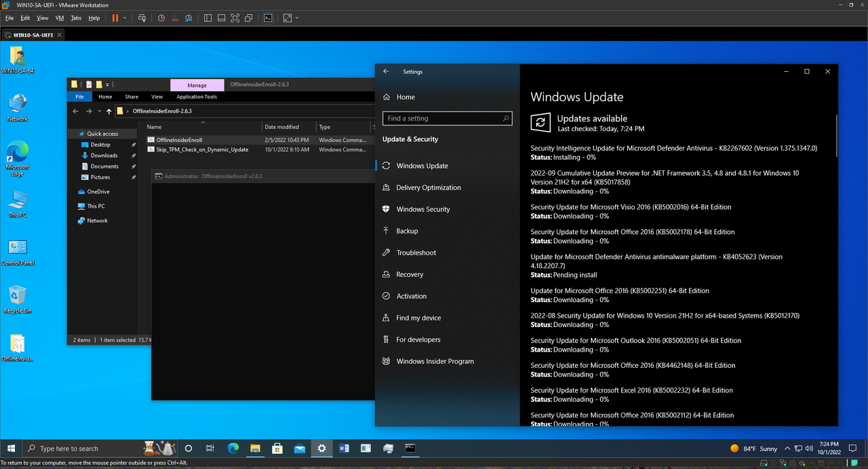Select the Control Panel desktop icon
Image resolution: width=868 pixels, height=469 pixels.
pos(18,252)
